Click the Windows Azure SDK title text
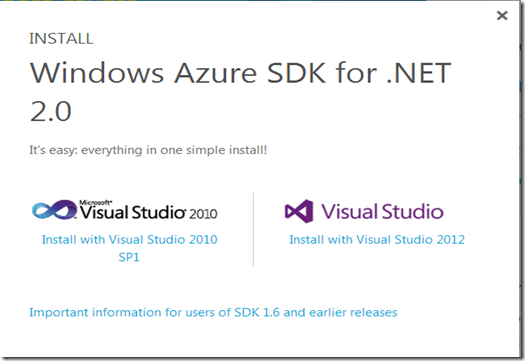The height and width of the screenshot is (361, 525). [240, 73]
